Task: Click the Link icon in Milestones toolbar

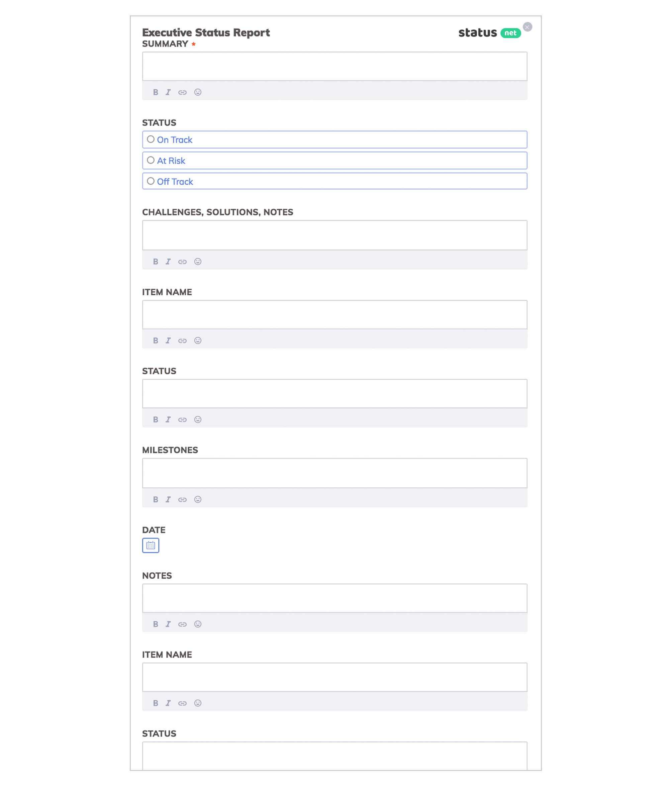Action: [183, 499]
